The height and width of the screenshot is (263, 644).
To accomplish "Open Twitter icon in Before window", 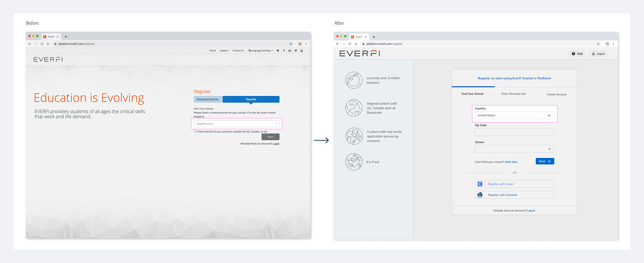I will [278, 51].
